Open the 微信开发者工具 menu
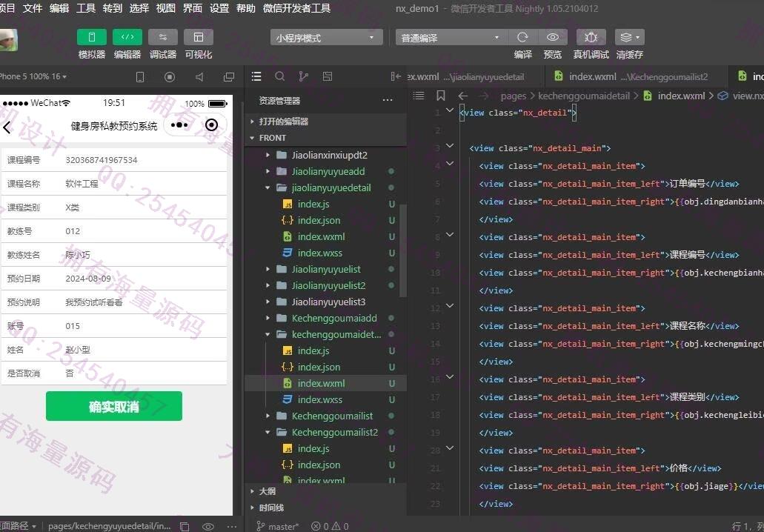The height and width of the screenshot is (532, 764). [x=296, y=8]
